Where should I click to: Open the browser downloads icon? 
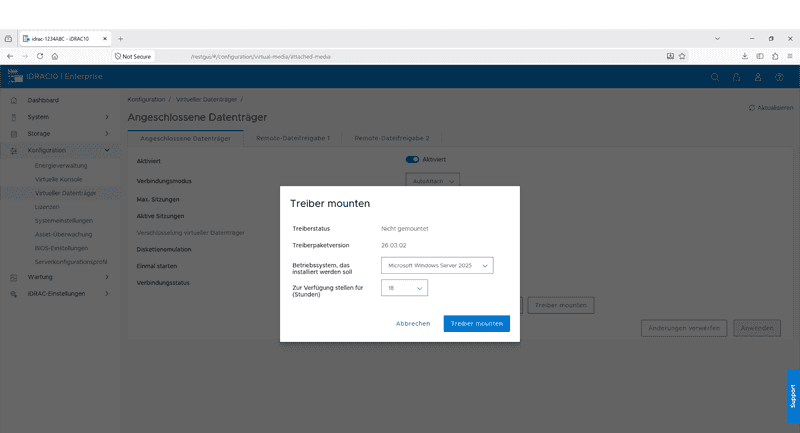pyautogui.click(x=745, y=56)
